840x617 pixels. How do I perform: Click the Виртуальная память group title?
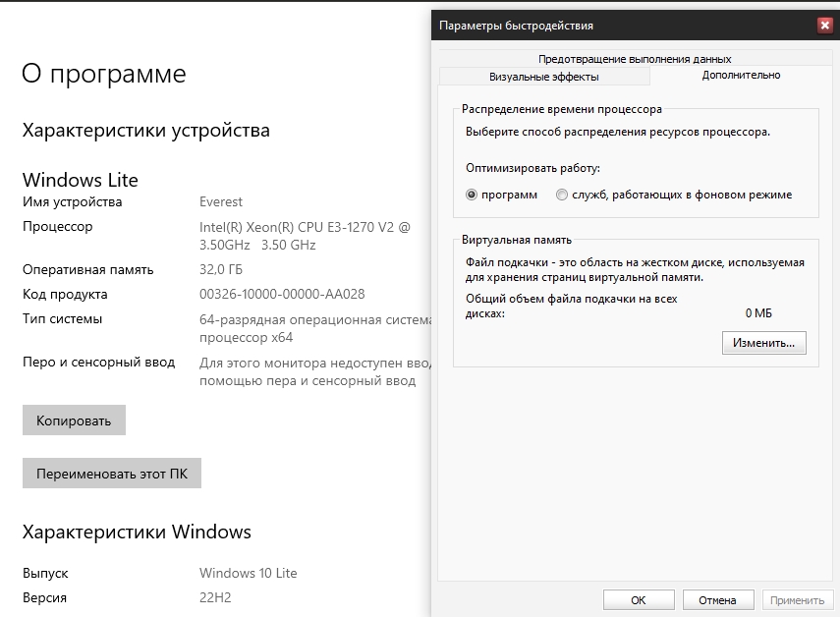point(517,240)
